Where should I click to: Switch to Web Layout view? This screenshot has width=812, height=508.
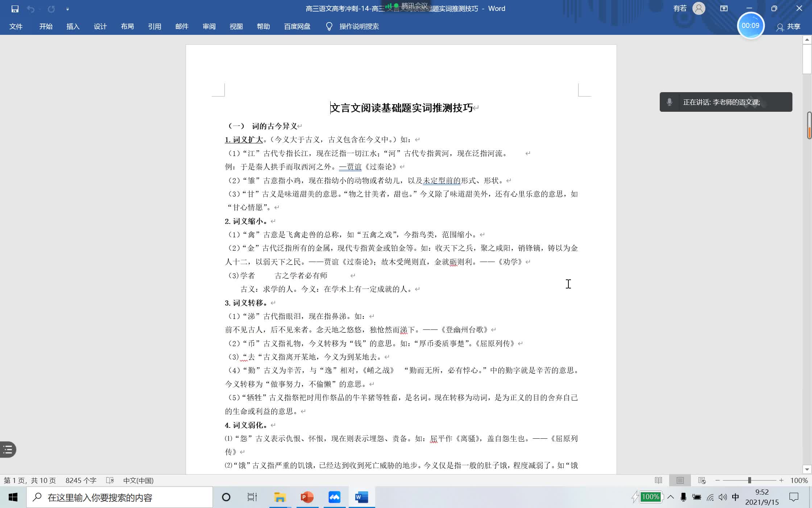[x=702, y=480]
